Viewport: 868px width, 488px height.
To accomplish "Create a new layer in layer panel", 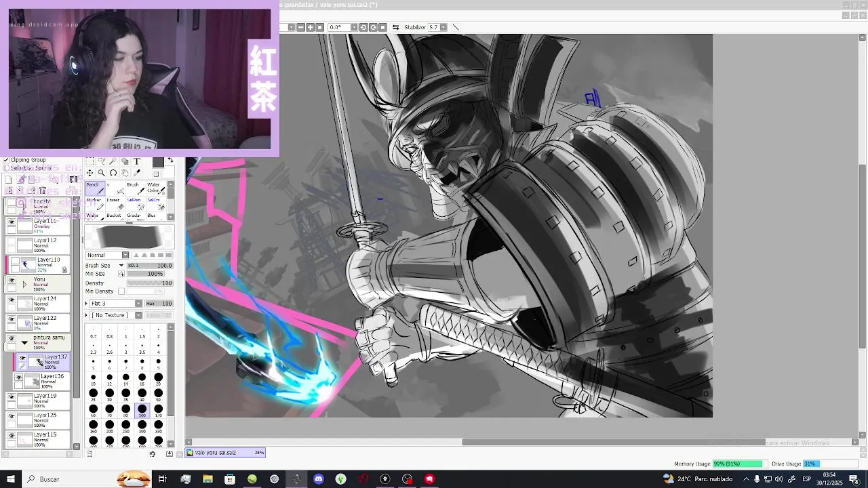I will [9, 180].
